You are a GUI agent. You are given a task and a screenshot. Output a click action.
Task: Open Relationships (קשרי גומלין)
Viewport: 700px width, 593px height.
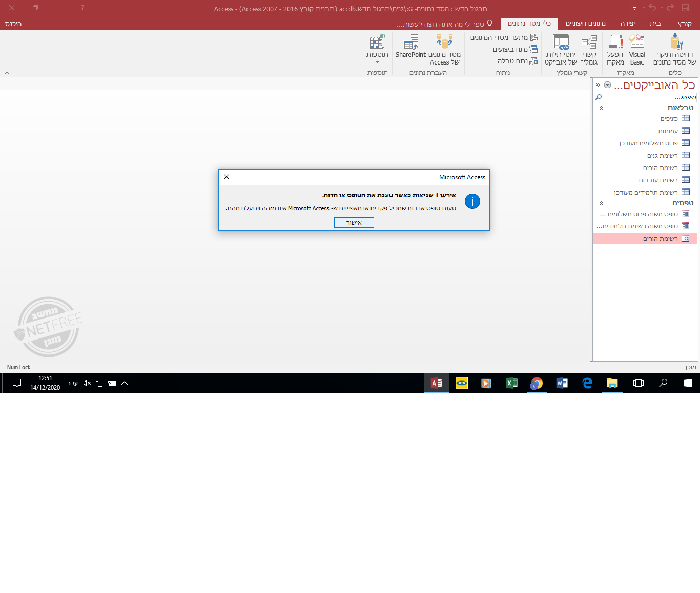(x=589, y=50)
